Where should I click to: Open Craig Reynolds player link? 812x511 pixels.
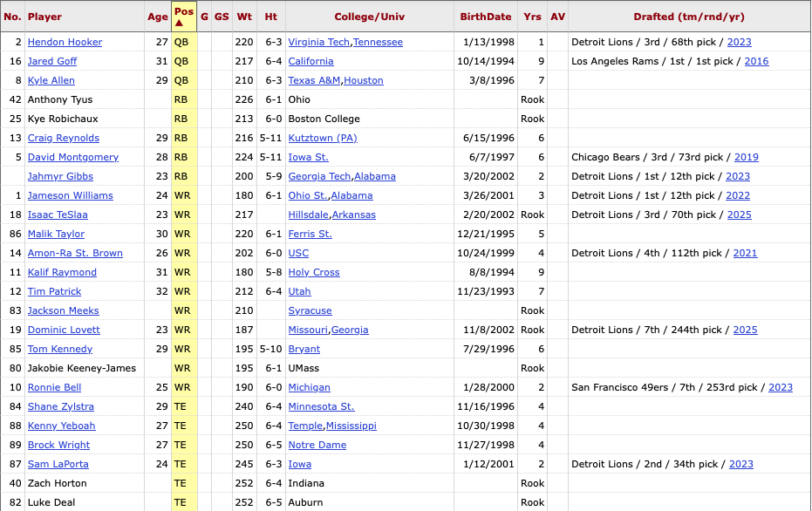(63, 138)
